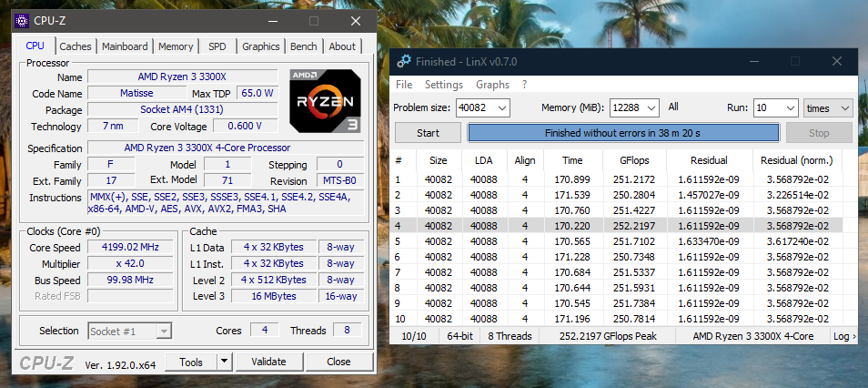Viewport: 868px width, 388px height.
Task: Expand the Log panel in LinX status bar
Action: 843,336
